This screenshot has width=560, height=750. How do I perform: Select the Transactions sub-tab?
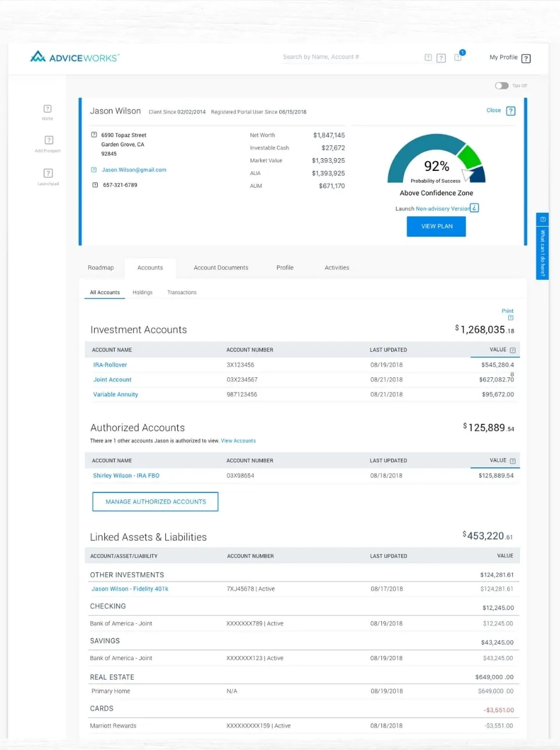pos(182,292)
